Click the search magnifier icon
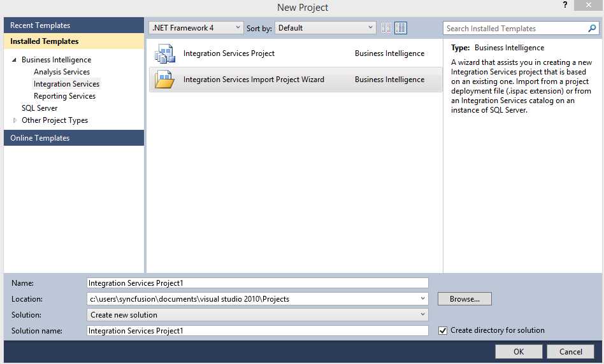 (x=592, y=28)
